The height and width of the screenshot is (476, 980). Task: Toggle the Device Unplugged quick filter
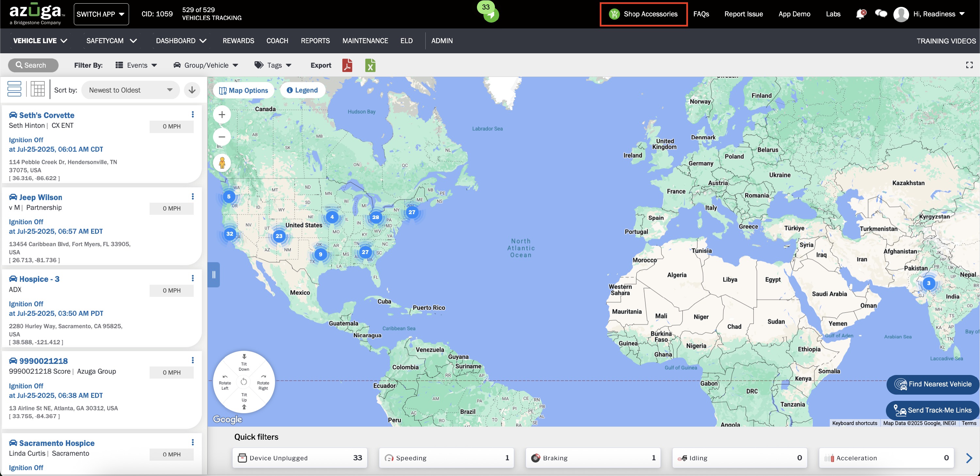coord(300,458)
